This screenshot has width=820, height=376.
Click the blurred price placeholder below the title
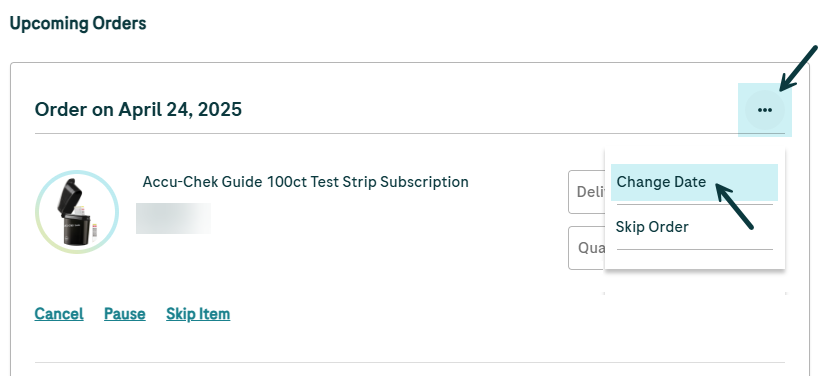174,218
